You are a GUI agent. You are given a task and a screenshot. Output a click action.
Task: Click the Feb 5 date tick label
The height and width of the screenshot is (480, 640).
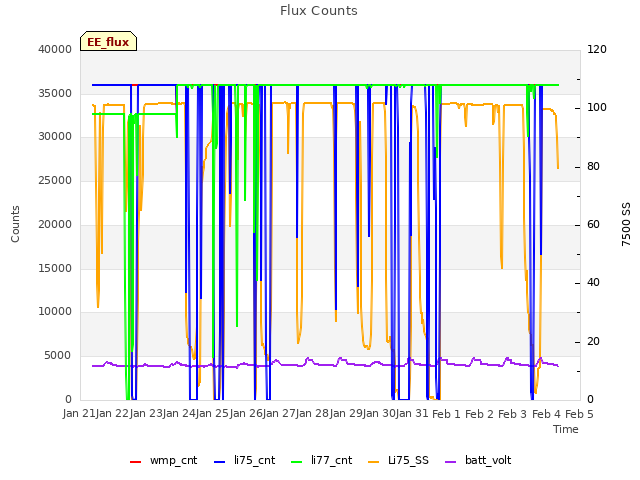580,414
